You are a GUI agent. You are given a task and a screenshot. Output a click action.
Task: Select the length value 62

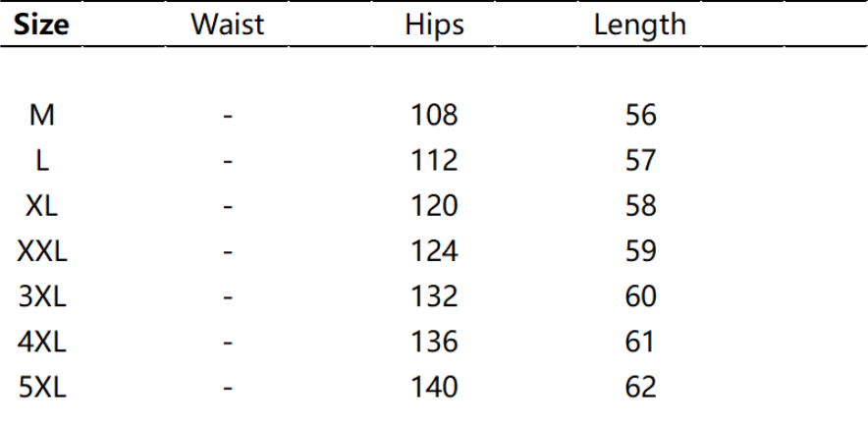(x=640, y=387)
